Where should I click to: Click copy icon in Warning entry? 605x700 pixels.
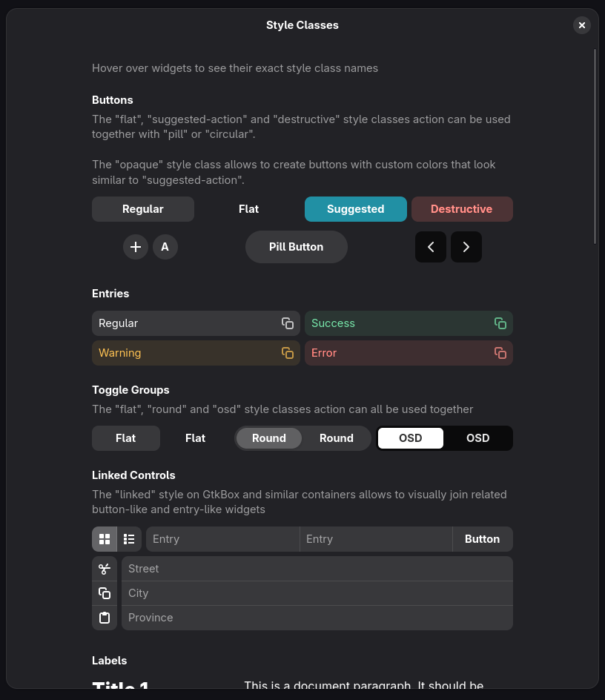288,353
